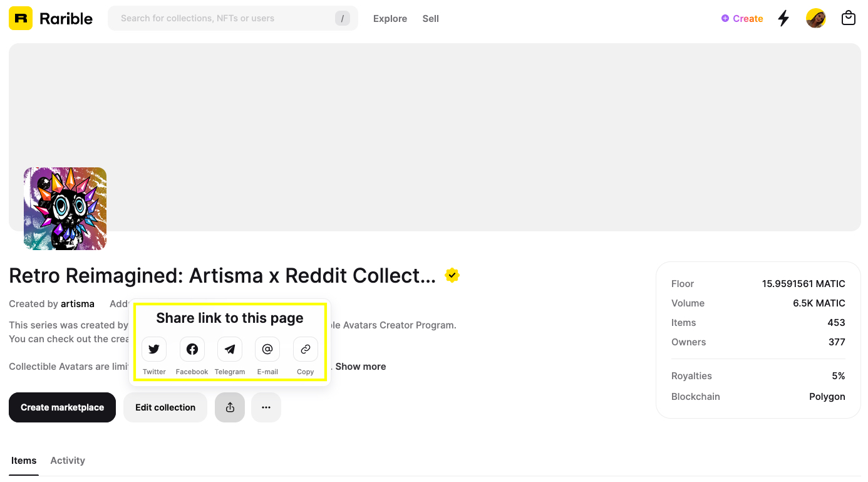Screen dimensions: 868x482
Task: Click the Create marketplace button
Action: (x=62, y=407)
